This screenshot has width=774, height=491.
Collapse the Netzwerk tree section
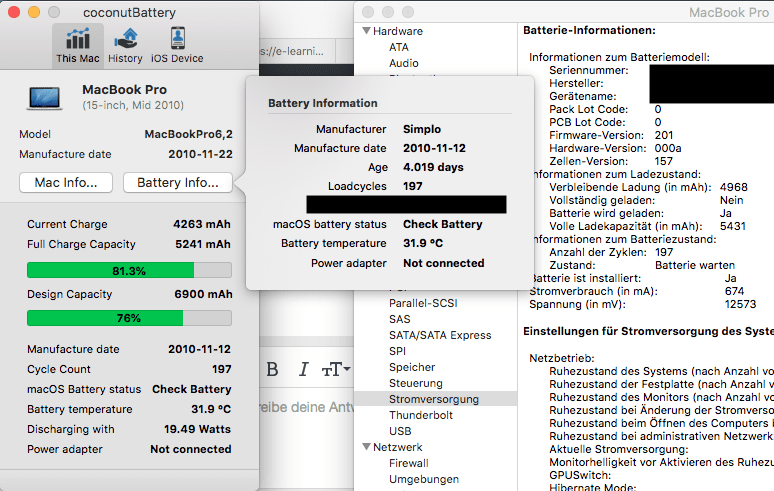366,447
